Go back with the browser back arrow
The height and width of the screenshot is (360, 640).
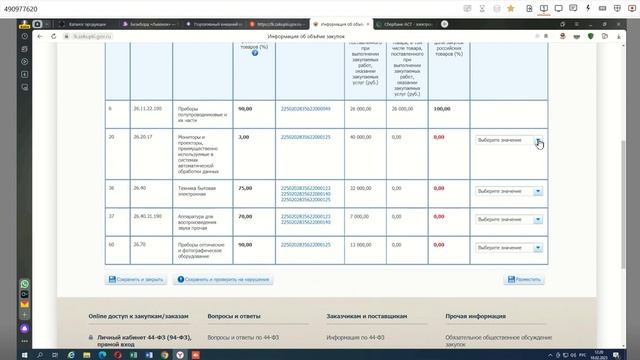pyautogui.click(x=40, y=36)
